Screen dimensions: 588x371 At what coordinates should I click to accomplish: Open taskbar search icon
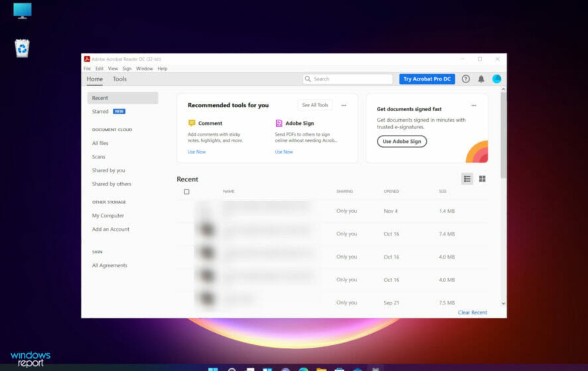coord(232,369)
